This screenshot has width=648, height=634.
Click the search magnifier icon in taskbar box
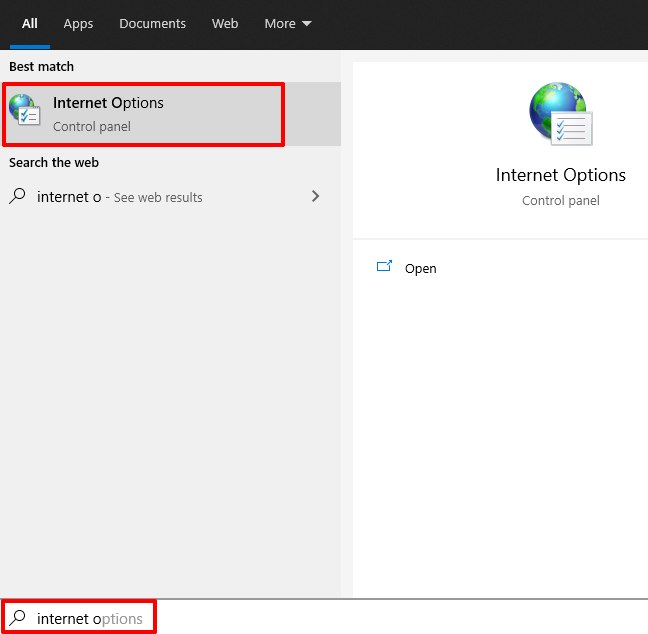pyautogui.click(x=17, y=618)
